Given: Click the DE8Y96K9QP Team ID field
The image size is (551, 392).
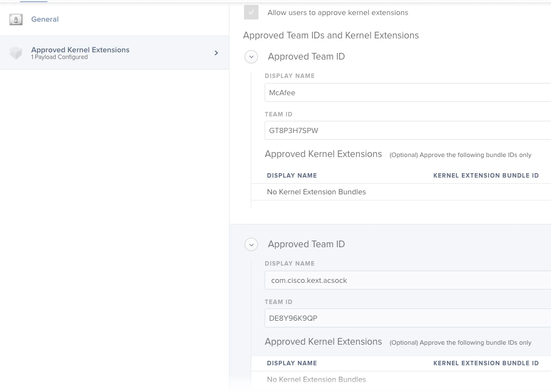Looking at the screenshot, I should [x=408, y=318].
